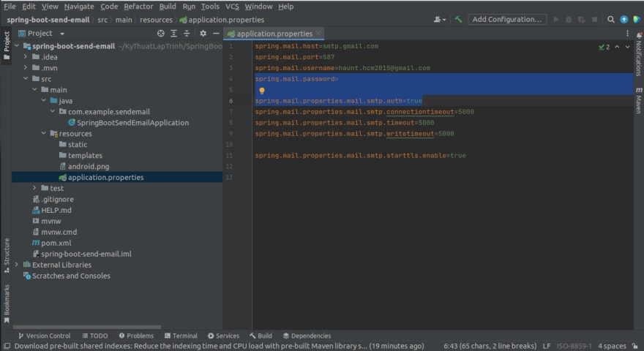
Task: Toggle the Notifications side panel
Action: tap(639, 54)
